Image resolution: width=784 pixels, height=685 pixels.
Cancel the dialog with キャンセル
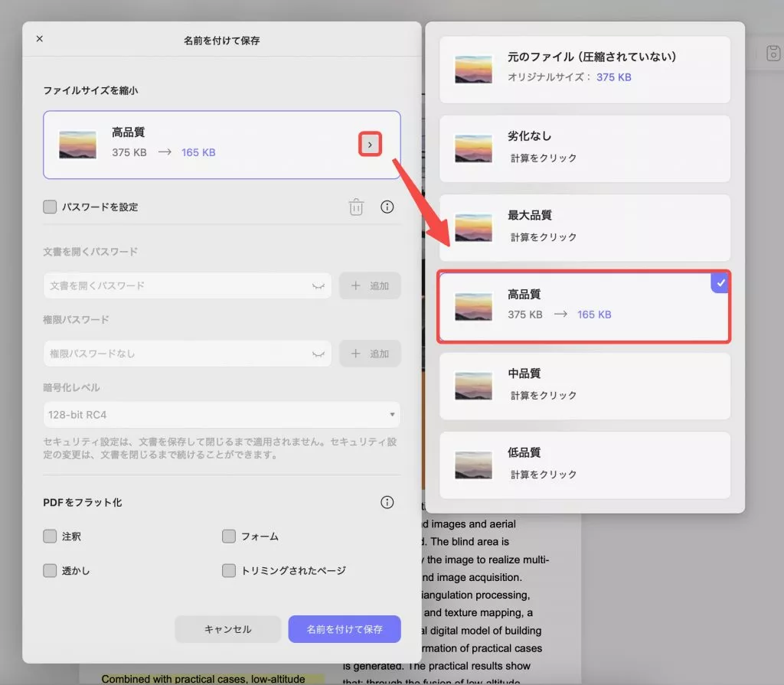click(x=227, y=628)
